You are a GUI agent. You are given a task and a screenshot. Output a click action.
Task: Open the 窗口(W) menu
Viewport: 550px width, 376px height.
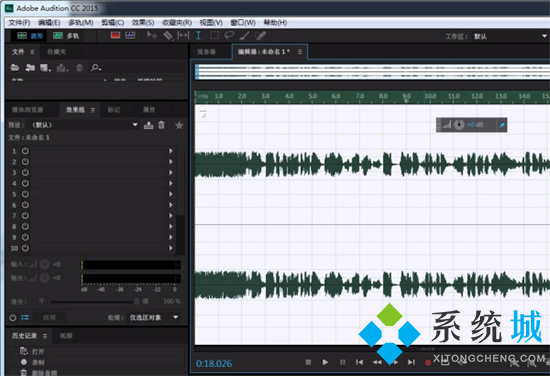(x=243, y=23)
